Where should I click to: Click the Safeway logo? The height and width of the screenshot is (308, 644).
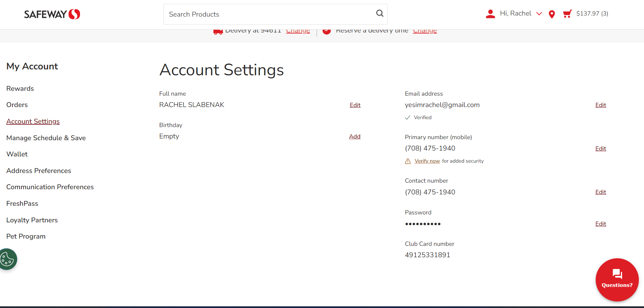tap(52, 14)
